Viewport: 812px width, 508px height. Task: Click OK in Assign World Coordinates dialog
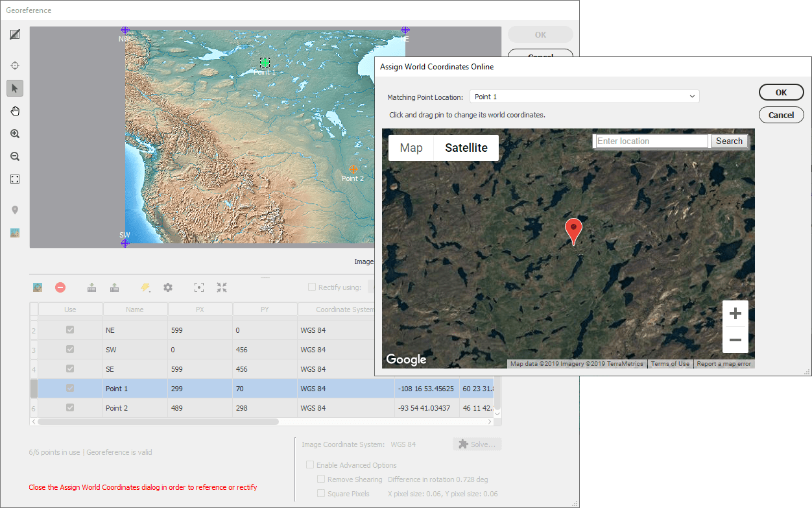pos(781,91)
